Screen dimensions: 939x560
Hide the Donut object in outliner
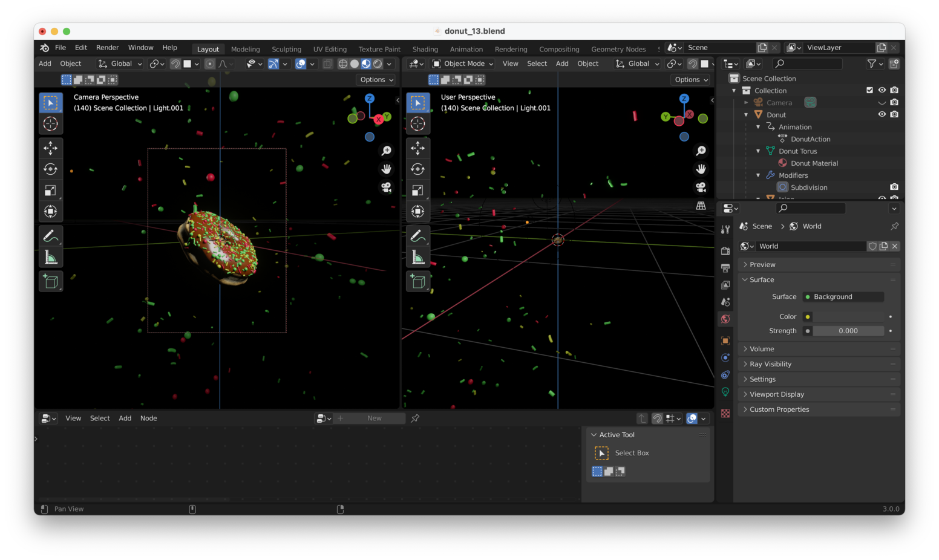point(882,114)
